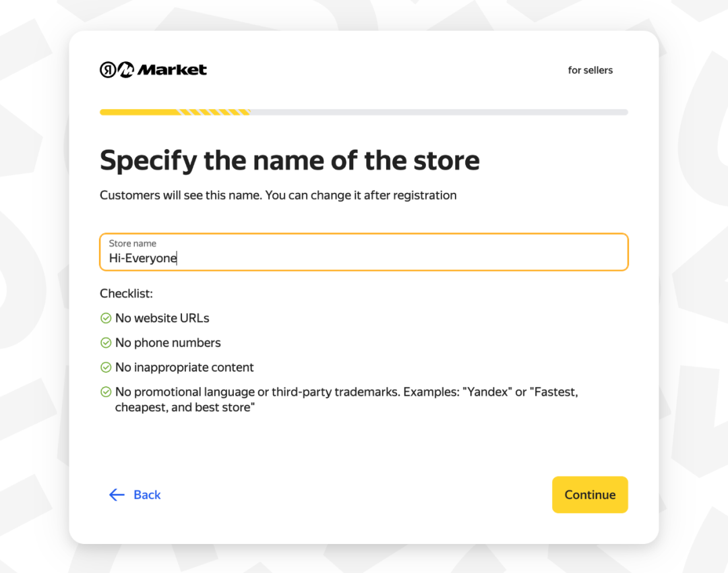Click the "Market" wordmark in the header
This screenshot has height=573, width=728.
[173, 70]
